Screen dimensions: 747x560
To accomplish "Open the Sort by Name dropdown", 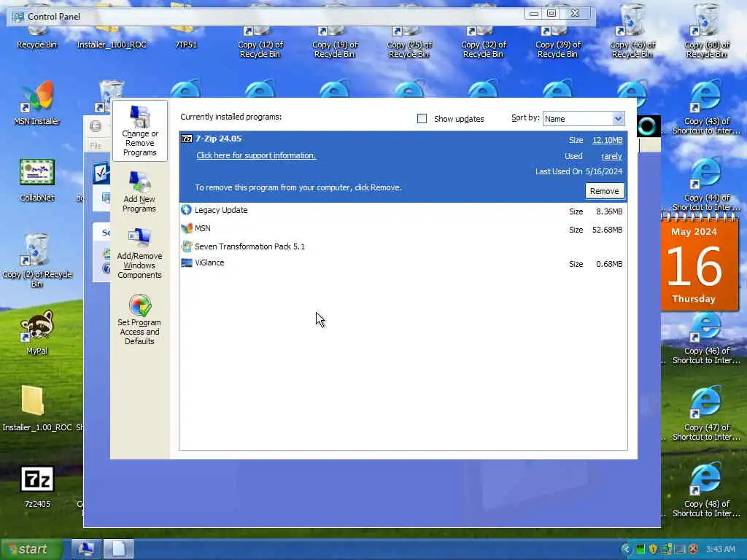I will click(584, 119).
